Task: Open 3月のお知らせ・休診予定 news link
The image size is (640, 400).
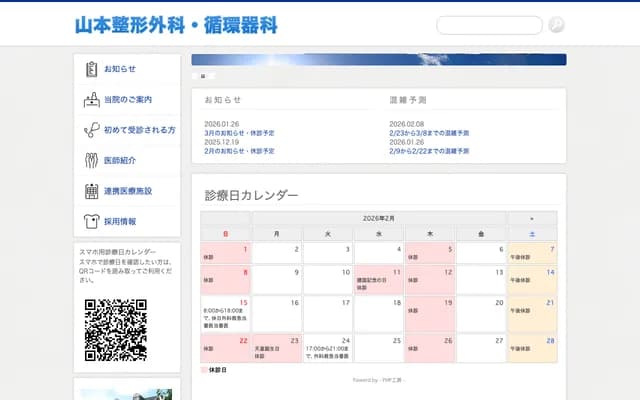Action: pos(239,133)
